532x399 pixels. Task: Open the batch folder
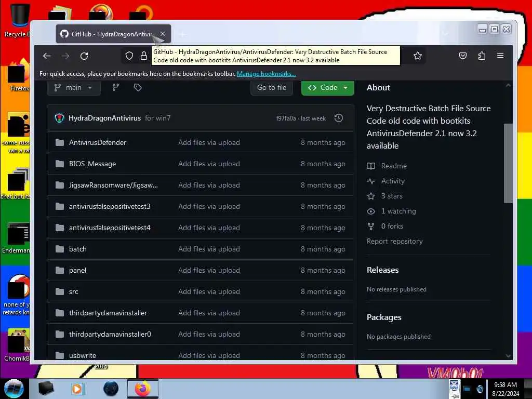tap(78, 249)
